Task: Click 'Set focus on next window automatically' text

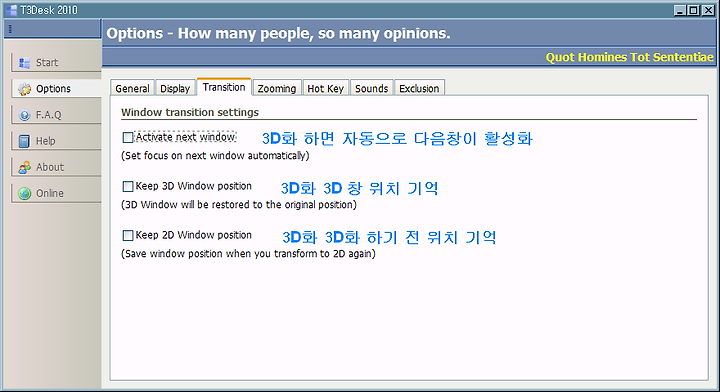Action: coord(215,156)
